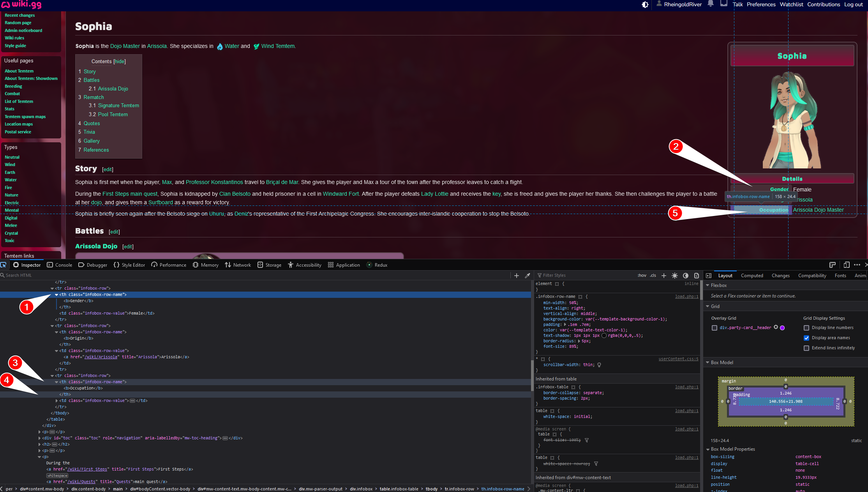
Task: Open the Dojo Master link
Action: point(125,46)
